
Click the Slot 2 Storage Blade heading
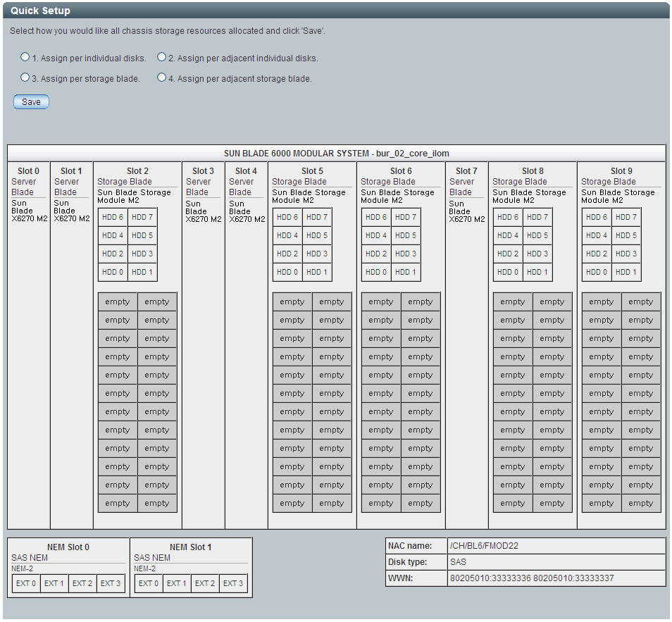(x=137, y=171)
